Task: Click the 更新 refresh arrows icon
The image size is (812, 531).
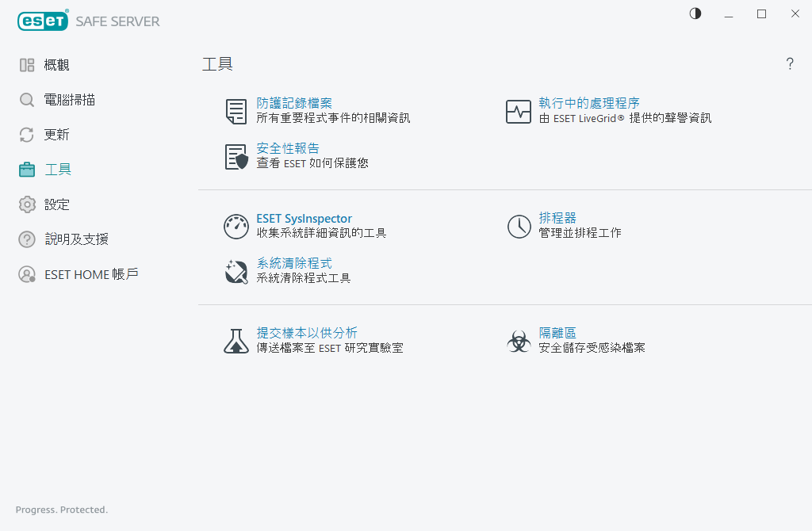Action: [x=27, y=135]
